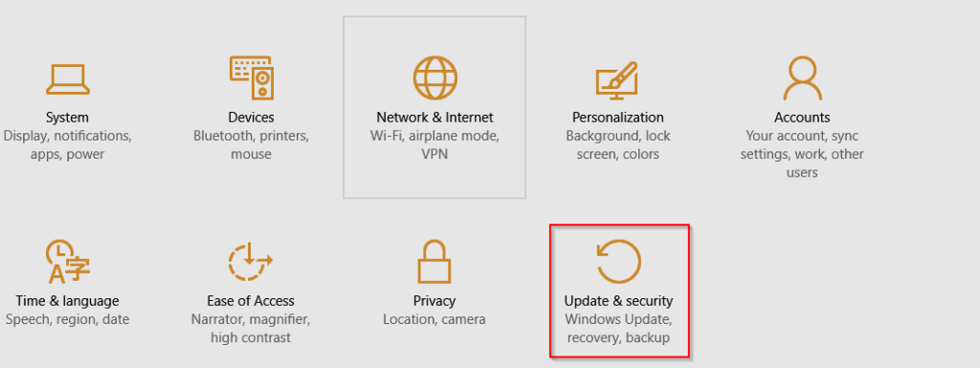Click the System laptop icon
980x368 pixels.
click(68, 78)
